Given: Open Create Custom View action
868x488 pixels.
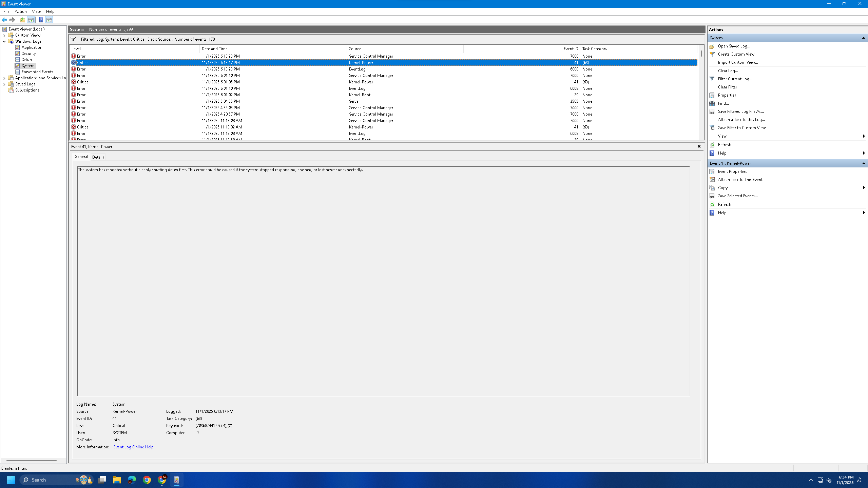Looking at the screenshot, I should (737, 54).
